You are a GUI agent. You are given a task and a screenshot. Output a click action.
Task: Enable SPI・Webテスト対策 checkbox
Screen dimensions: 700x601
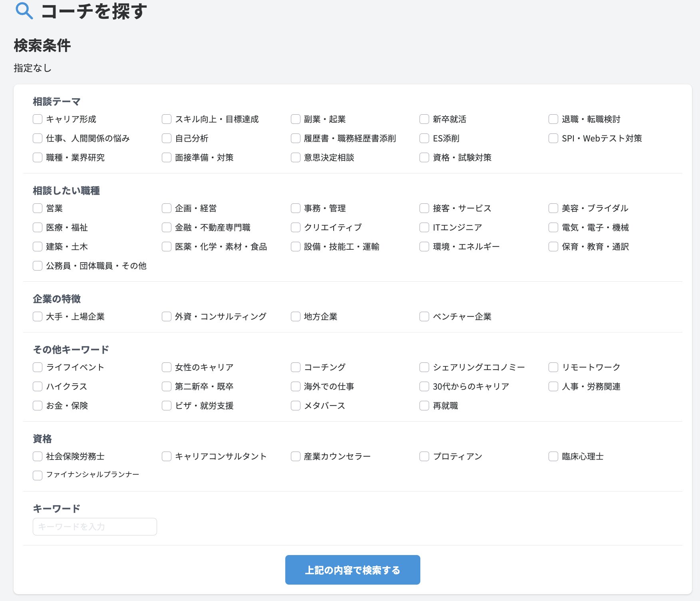553,138
